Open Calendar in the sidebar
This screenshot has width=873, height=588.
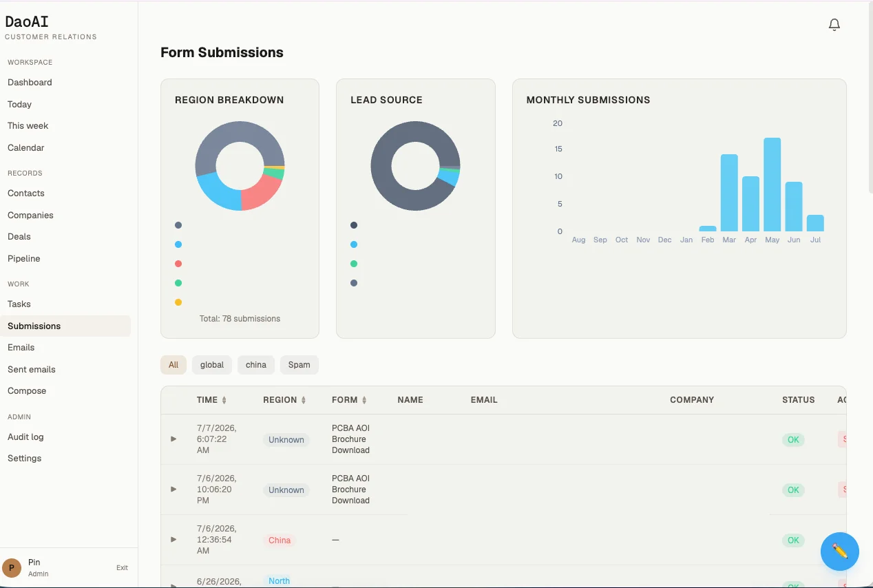click(x=25, y=147)
